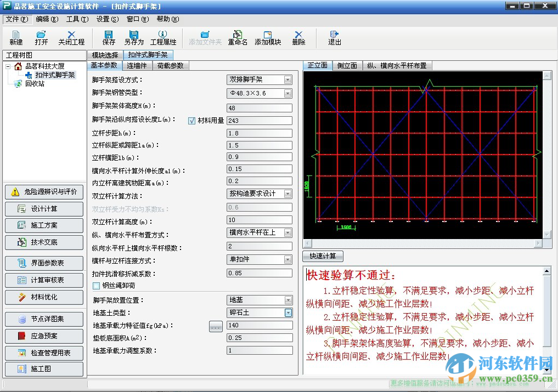Click the 脚手架架体高度 input field
The width and height of the screenshot is (558, 392).
(x=259, y=108)
